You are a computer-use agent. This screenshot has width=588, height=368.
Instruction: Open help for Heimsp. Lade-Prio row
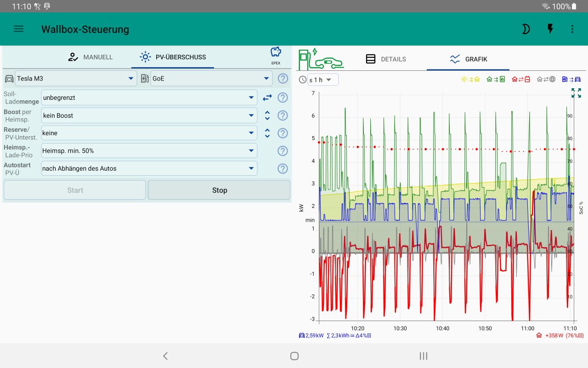point(283,151)
